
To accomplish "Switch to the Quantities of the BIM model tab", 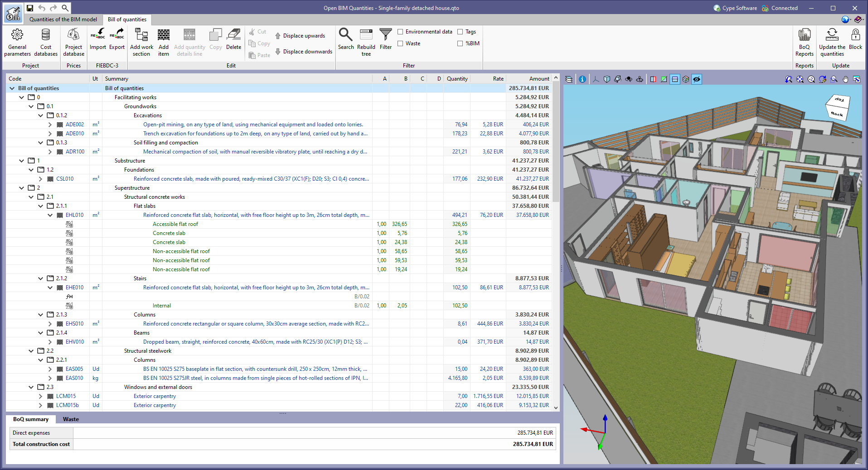I will [x=63, y=19].
